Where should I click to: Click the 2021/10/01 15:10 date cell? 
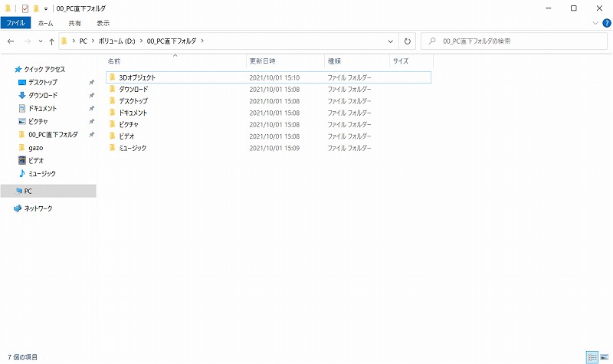coord(274,78)
